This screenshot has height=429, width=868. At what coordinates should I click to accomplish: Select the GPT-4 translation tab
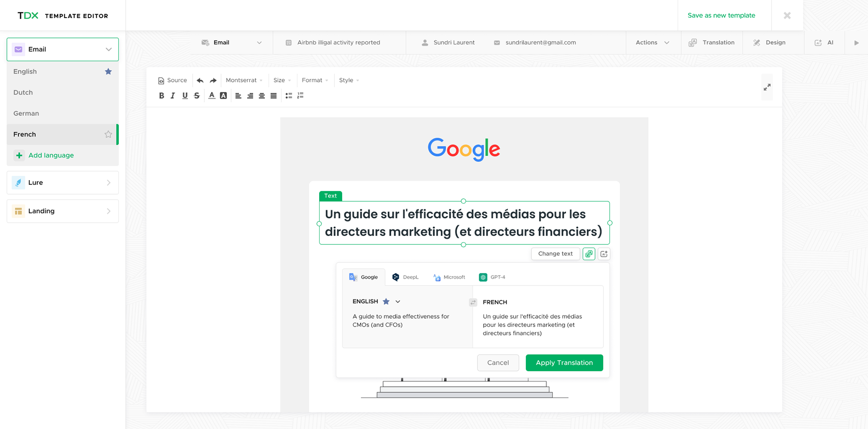(492, 277)
